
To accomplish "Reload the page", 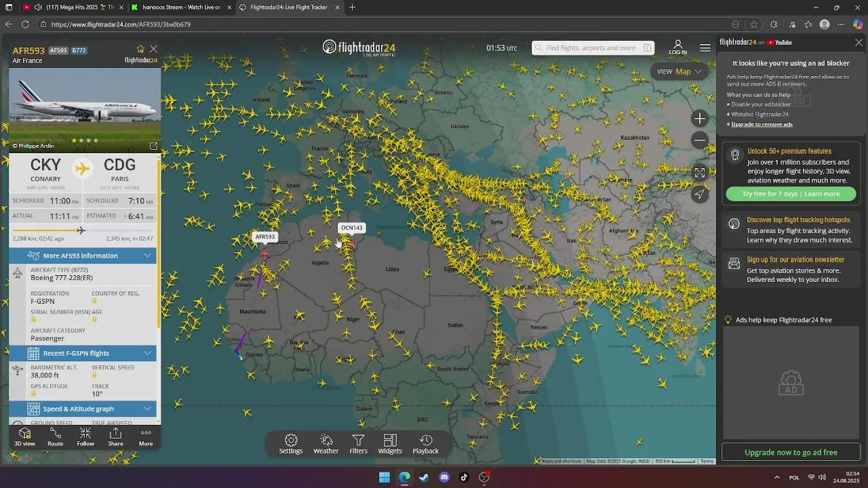I will click(25, 24).
